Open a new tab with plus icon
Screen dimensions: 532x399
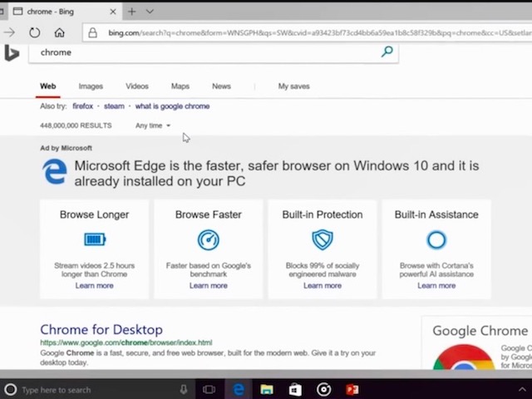point(131,12)
